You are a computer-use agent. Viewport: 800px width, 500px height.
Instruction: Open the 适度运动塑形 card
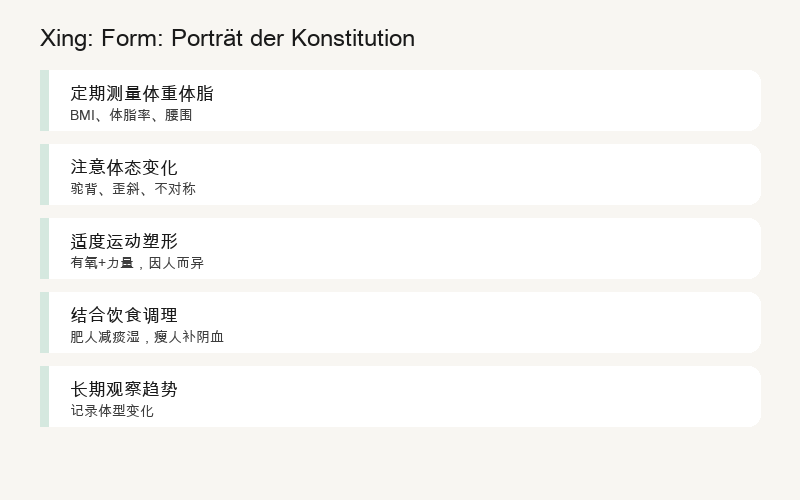401,248
